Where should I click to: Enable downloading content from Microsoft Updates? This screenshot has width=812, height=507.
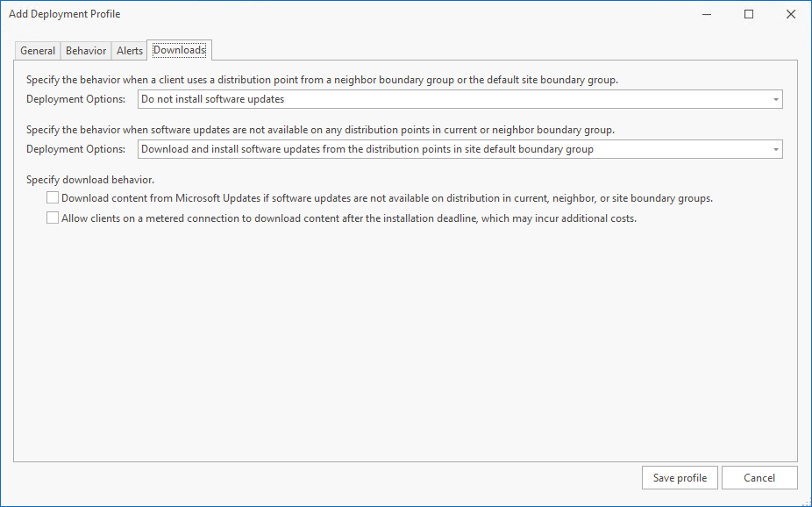point(53,198)
